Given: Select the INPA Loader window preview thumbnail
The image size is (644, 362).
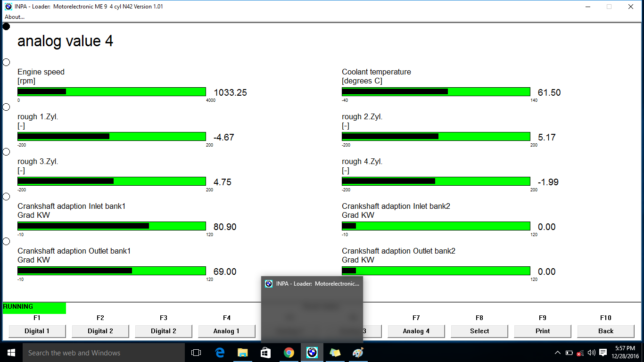Looking at the screenshot, I should [x=312, y=310].
